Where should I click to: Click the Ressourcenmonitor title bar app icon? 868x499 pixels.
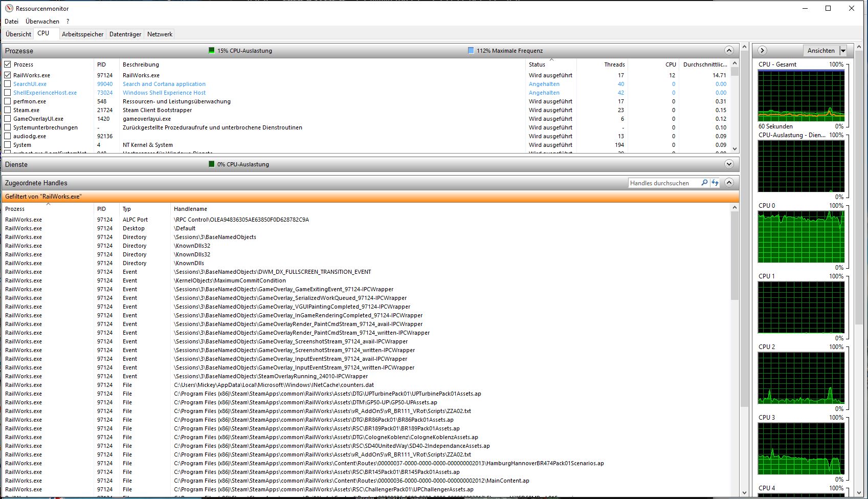pos(9,8)
